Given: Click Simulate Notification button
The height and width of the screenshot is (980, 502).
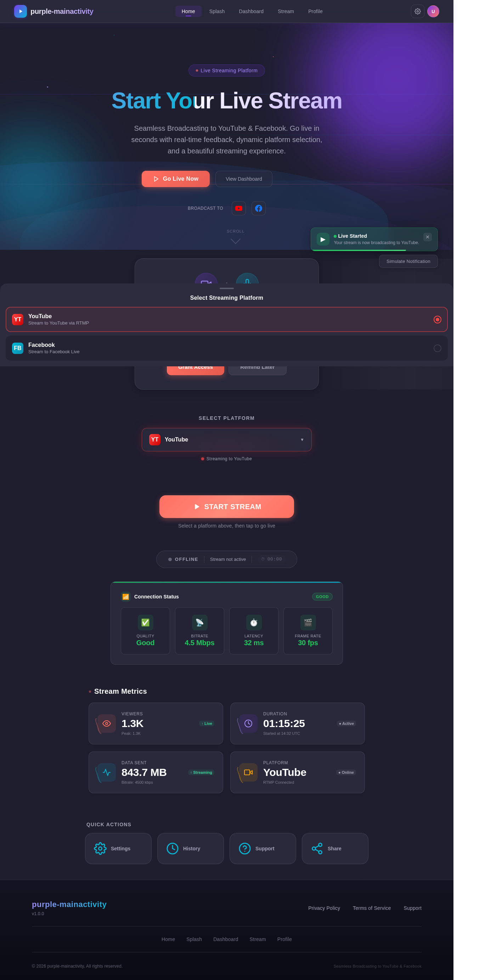Looking at the screenshot, I should [408, 261].
